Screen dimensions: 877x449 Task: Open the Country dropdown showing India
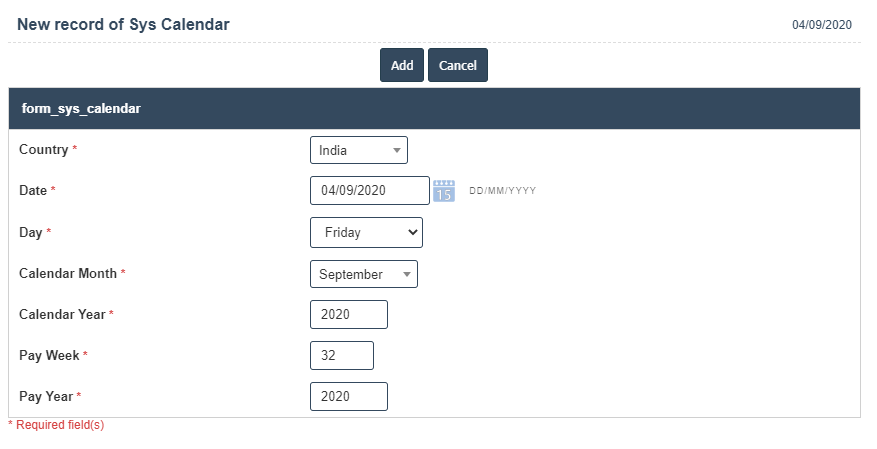[x=359, y=150]
